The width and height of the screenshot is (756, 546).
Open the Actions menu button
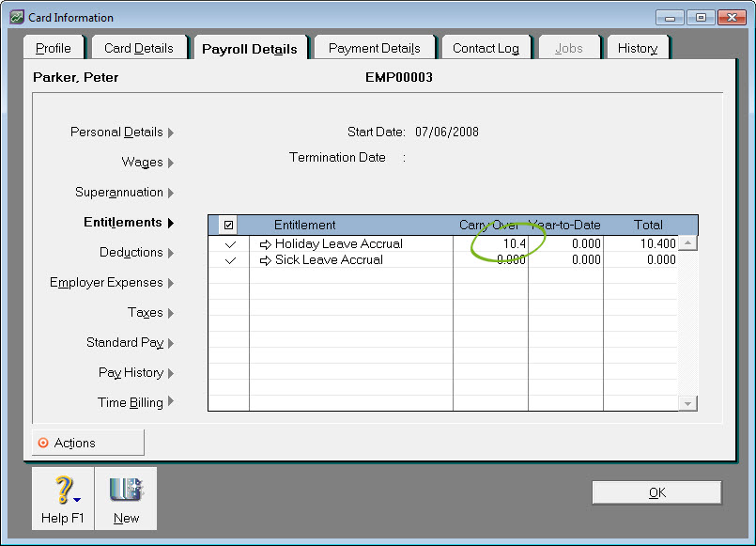tap(88, 443)
